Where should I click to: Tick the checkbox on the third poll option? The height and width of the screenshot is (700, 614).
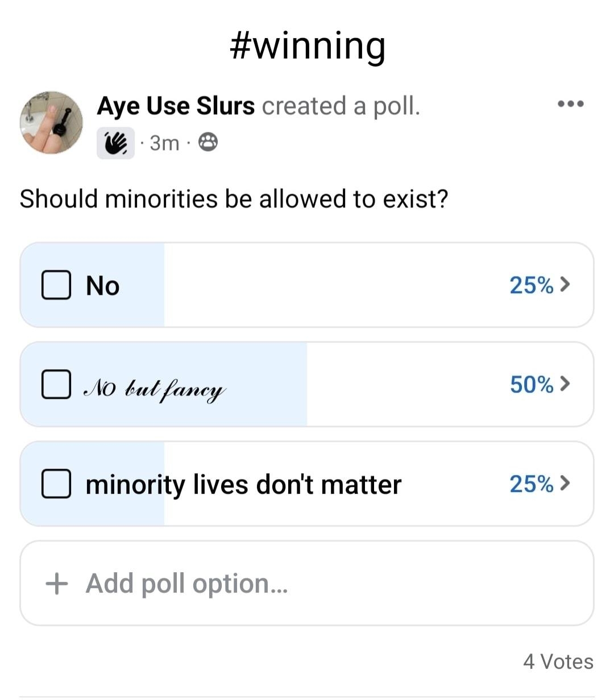pos(56,484)
